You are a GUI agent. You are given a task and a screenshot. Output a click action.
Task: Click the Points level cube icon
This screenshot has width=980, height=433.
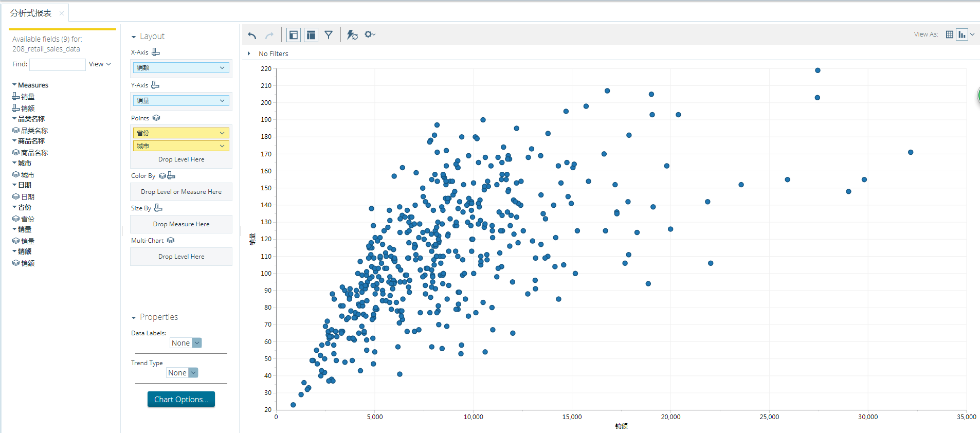[x=156, y=118]
